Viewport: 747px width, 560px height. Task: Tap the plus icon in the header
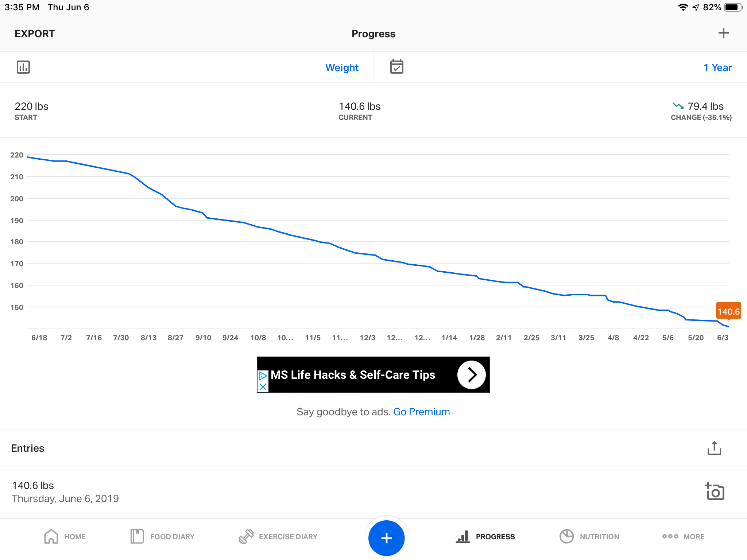click(723, 33)
